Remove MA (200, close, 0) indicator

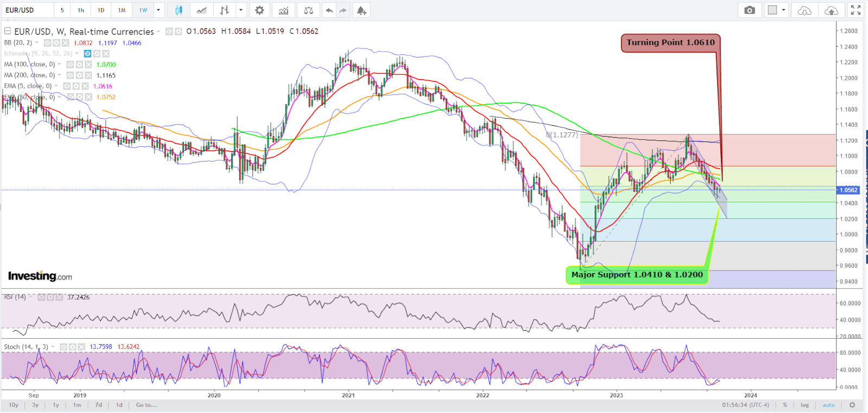click(x=88, y=75)
